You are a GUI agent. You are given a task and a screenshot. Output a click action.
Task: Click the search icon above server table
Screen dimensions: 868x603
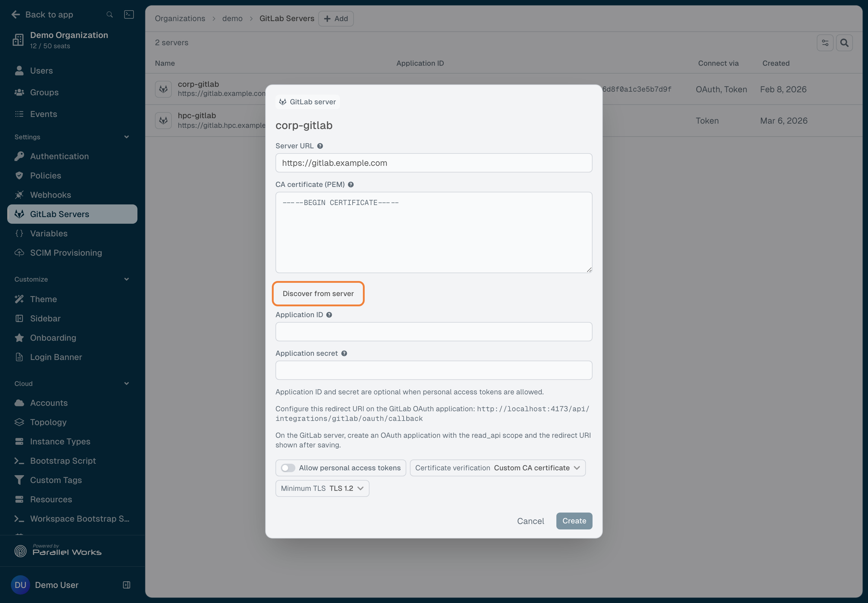tap(844, 43)
